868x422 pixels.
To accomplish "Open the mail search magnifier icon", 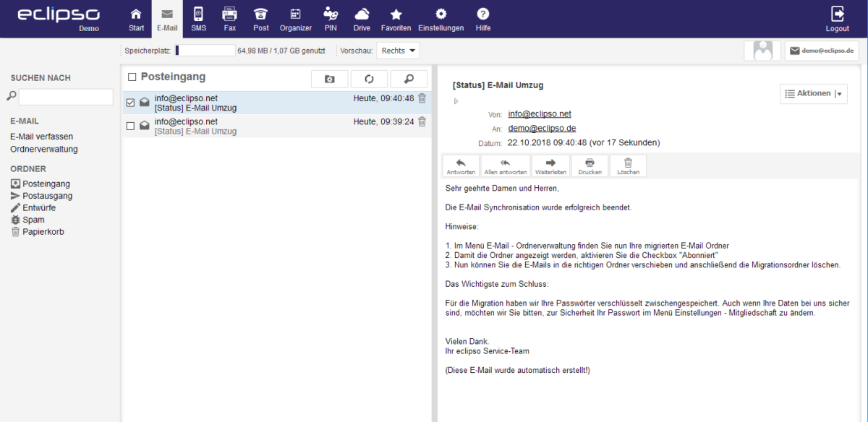I will click(409, 79).
